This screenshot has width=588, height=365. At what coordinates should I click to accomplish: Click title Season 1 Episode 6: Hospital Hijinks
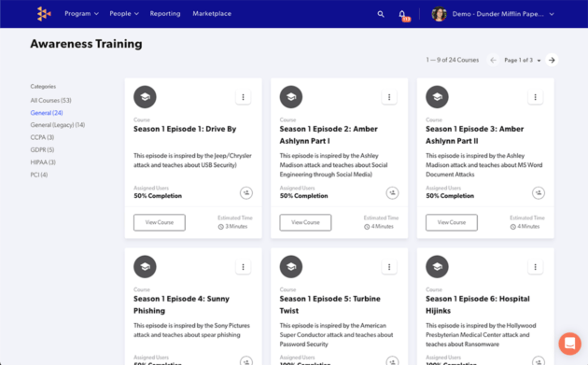click(x=478, y=304)
